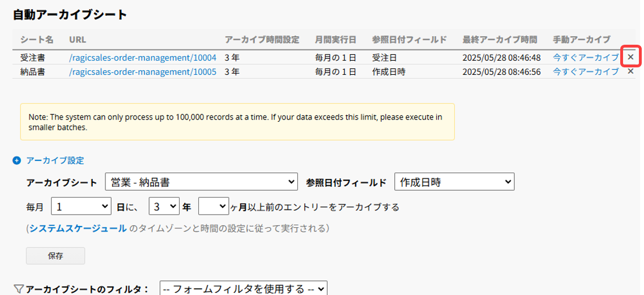
Task: Click the アーカイブ設定 expander link
Action: coord(55,161)
